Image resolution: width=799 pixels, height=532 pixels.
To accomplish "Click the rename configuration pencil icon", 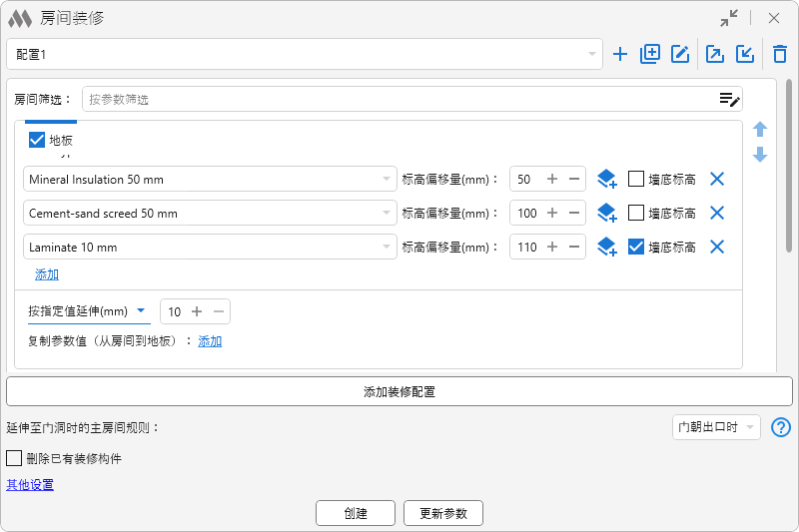I will coord(680,55).
